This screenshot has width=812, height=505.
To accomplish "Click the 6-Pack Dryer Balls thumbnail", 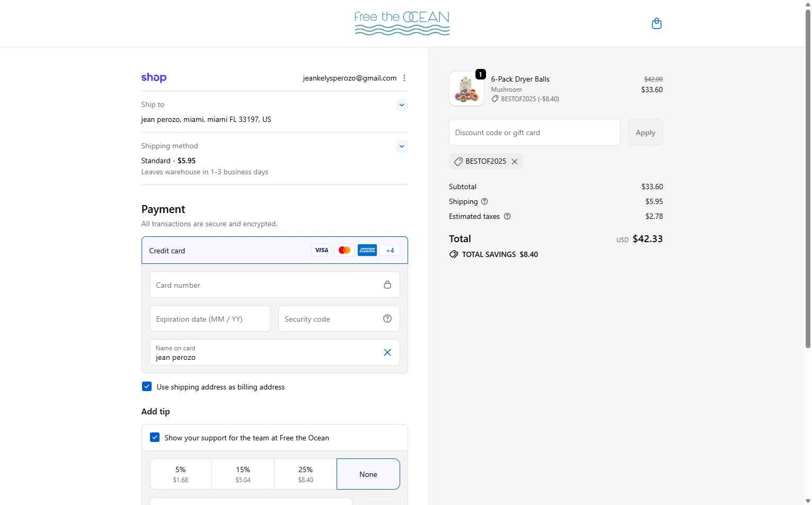I will (x=466, y=88).
